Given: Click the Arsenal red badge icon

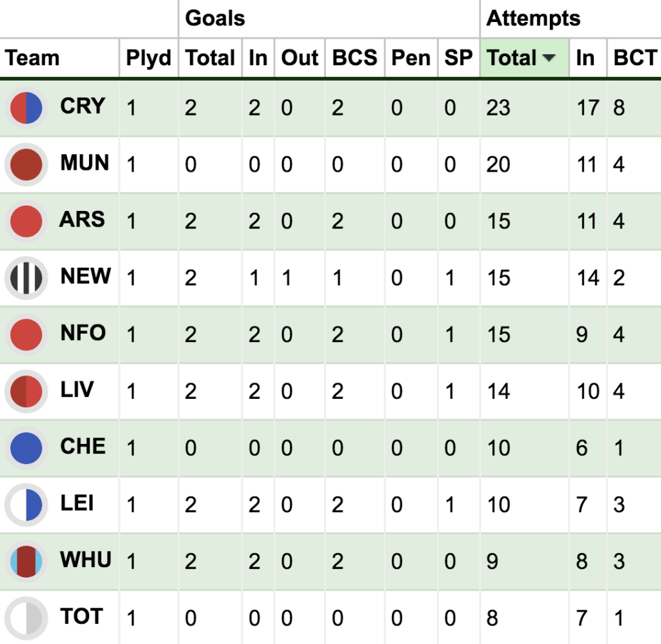Looking at the screenshot, I should [x=26, y=221].
